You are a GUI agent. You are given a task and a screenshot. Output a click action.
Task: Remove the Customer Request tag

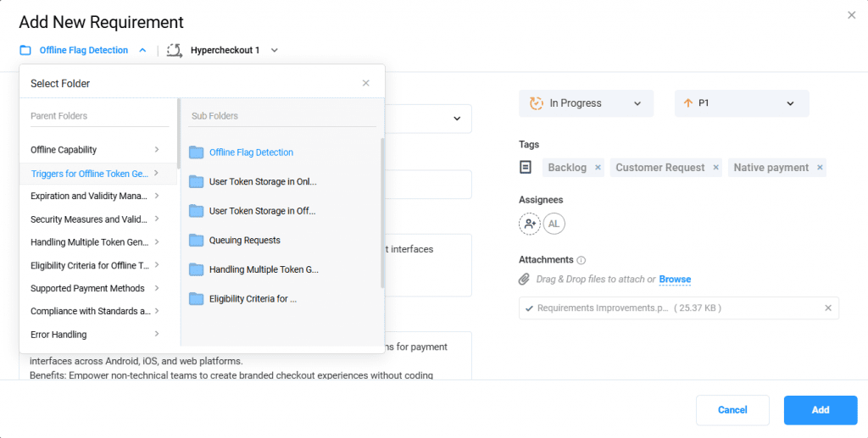point(715,168)
